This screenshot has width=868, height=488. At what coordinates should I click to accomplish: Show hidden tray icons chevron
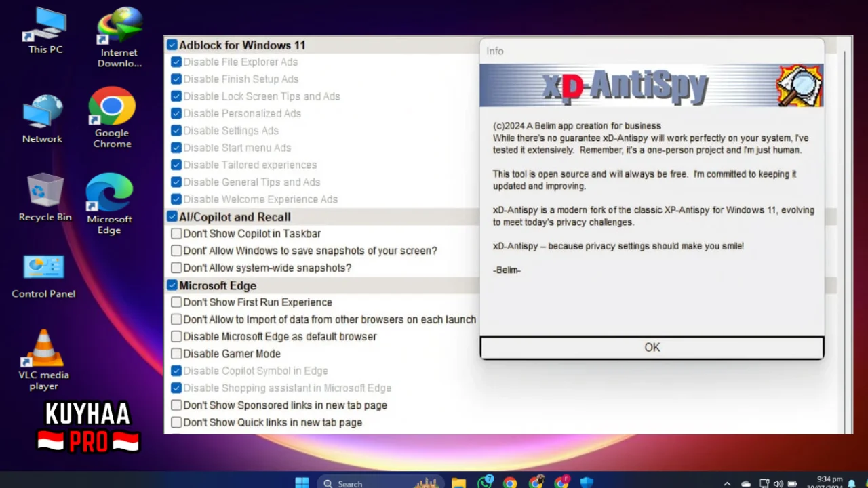[x=727, y=483]
